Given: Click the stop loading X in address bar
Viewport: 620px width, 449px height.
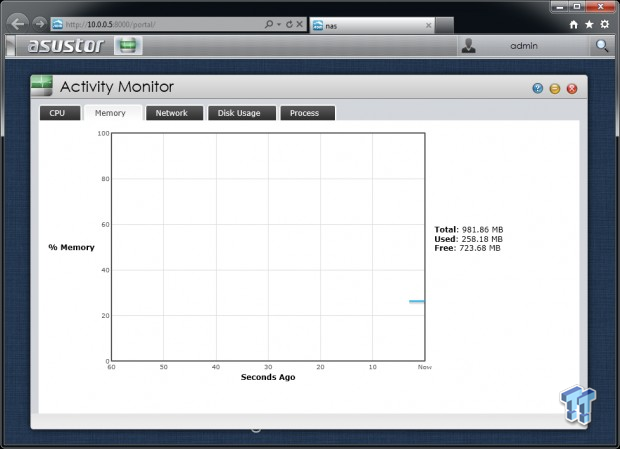Looking at the screenshot, I should click(300, 24).
